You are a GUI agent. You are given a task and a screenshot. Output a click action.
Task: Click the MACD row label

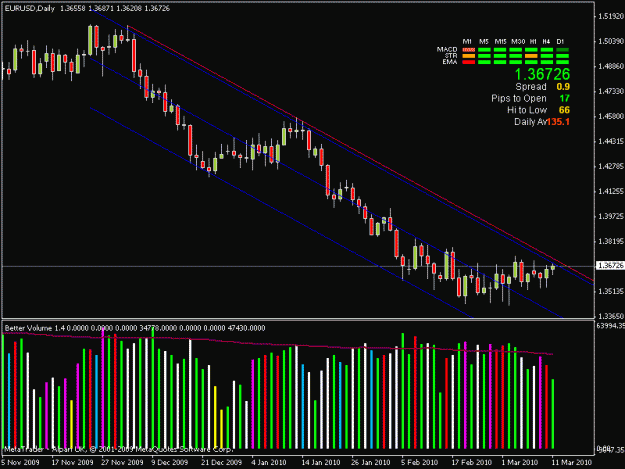point(447,49)
